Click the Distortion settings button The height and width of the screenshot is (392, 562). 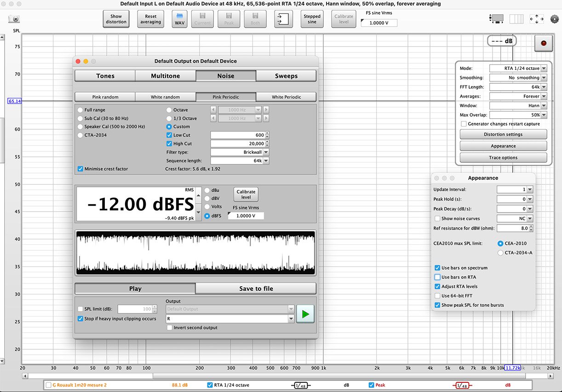pos(503,134)
